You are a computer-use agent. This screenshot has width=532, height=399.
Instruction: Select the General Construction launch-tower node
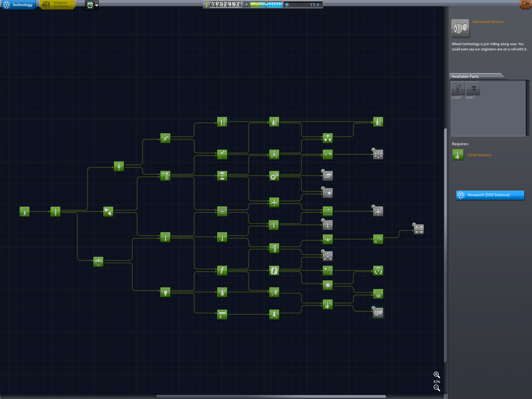[x=165, y=176]
